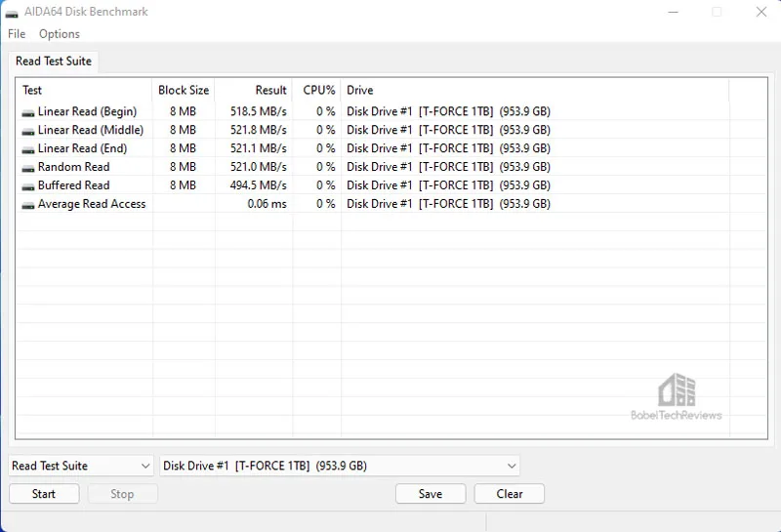Select the Random Read row label
This screenshot has width=781, height=532.
pos(74,167)
